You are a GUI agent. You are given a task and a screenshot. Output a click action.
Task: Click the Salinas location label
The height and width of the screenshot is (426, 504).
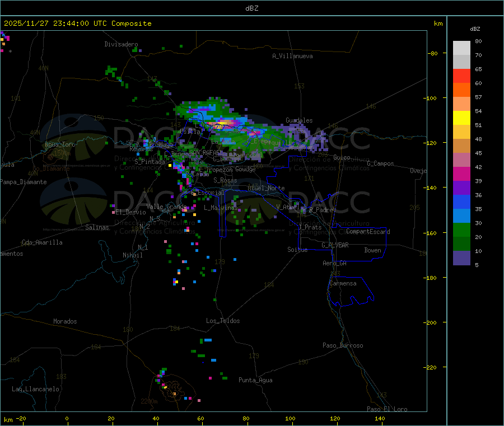pyautogui.click(x=97, y=227)
